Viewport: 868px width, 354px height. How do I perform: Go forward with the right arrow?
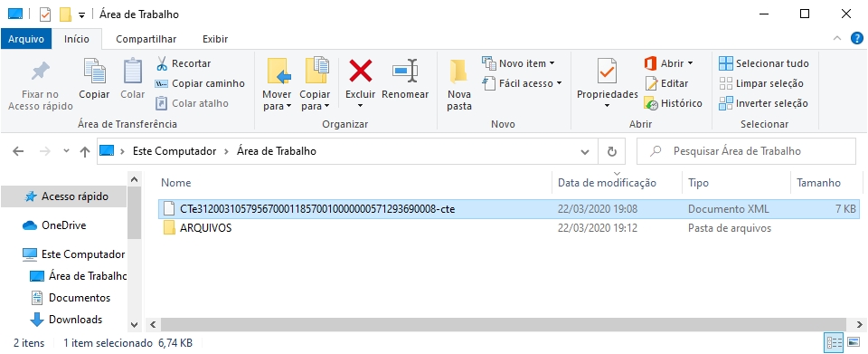pos(45,151)
